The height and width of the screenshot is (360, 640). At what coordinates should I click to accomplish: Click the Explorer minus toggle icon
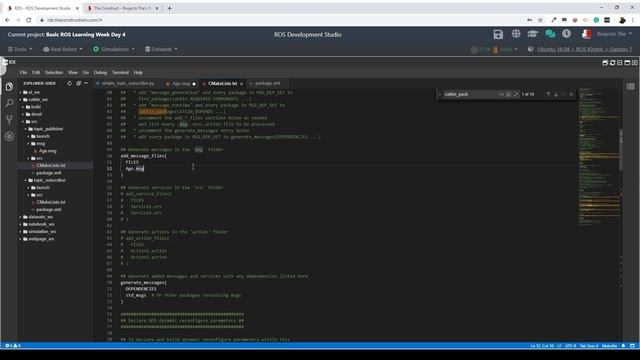tap(86, 83)
